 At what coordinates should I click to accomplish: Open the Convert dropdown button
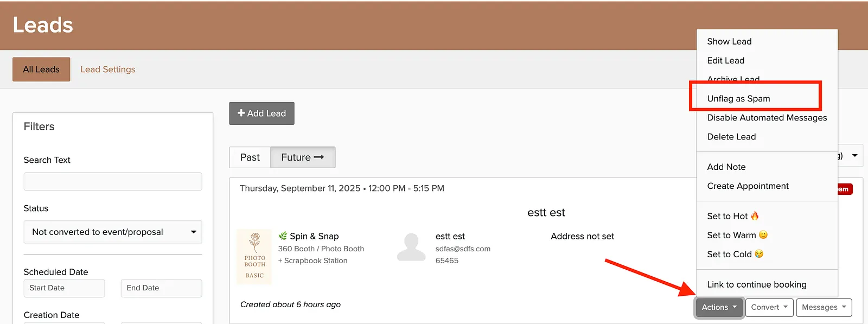769,307
